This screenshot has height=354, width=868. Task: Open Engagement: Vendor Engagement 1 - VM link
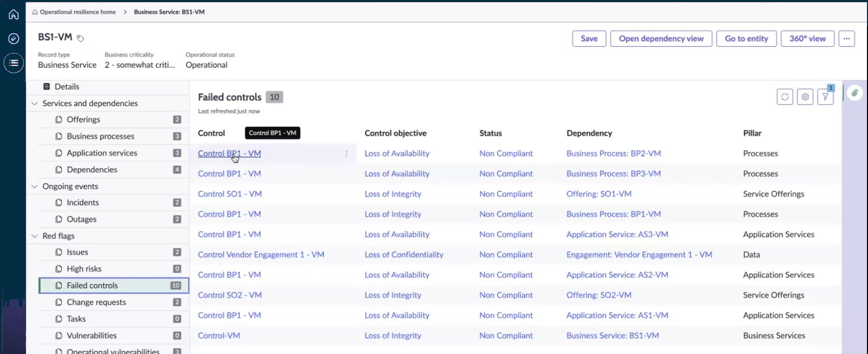point(639,254)
